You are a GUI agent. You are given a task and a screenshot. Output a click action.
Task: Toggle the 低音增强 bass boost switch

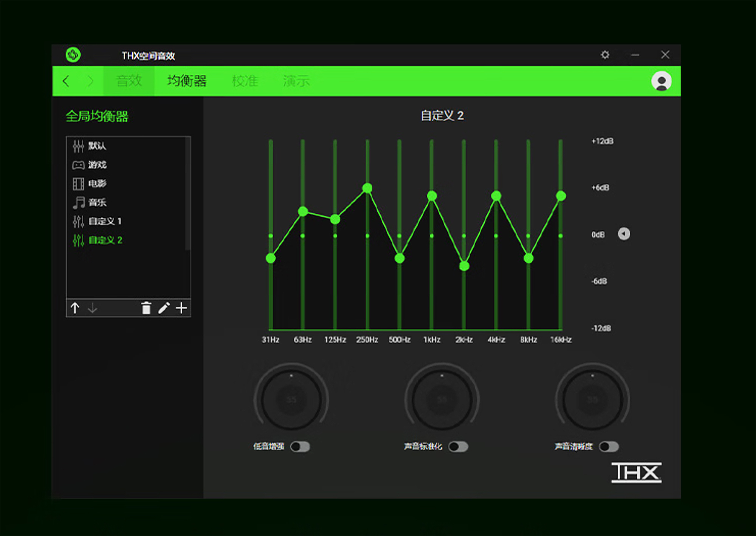click(x=300, y=447)
